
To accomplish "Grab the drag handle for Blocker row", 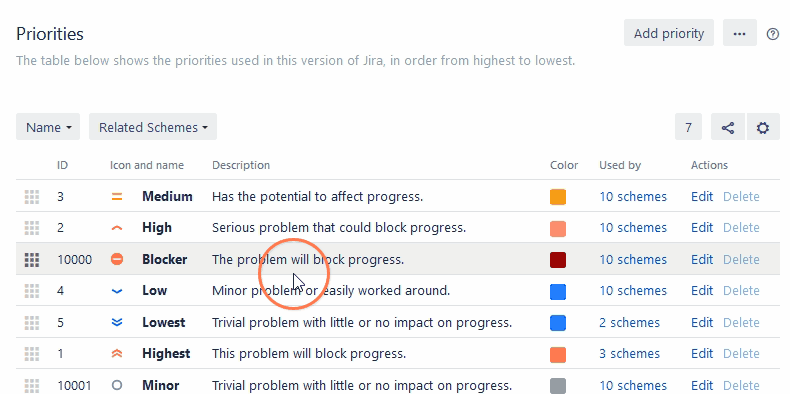I will point(32,259).
